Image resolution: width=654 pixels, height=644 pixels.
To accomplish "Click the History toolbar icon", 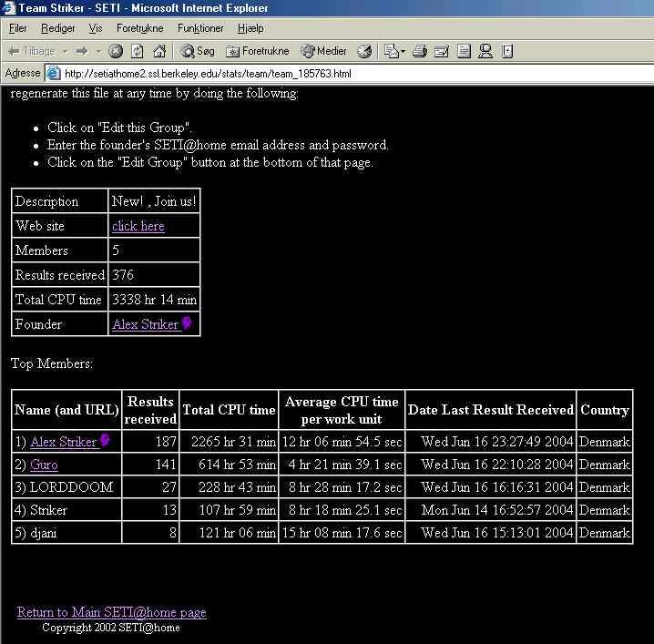I will 364,51.
